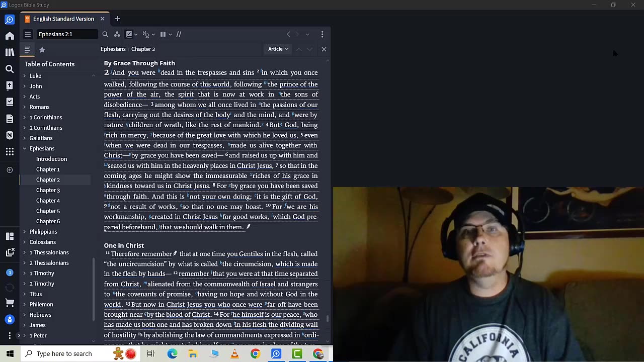This screenshot has height=362, width=644.
Task: Open the Article locator dropdown
Action: pyautogui.click(x=278, y=49)
